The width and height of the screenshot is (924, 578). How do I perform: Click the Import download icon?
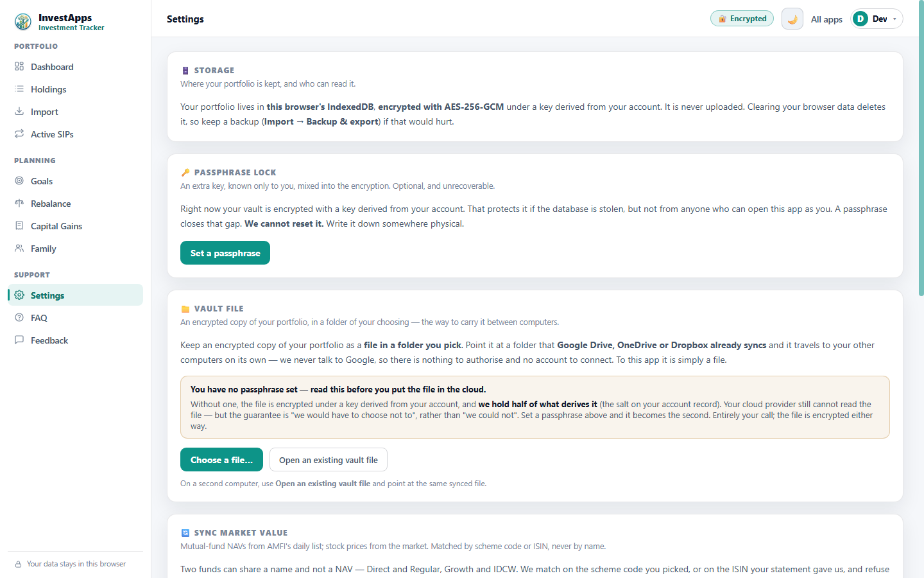tap(19, 111)
